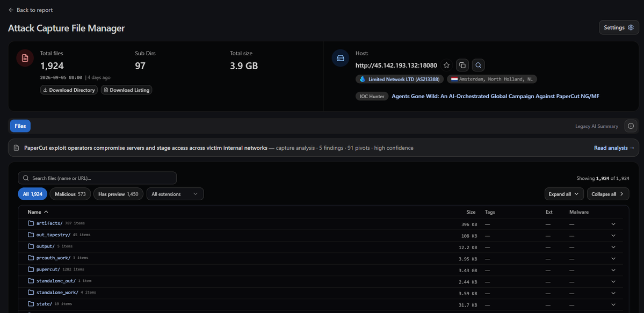Image resolution: width=644 pixels, height=313 pixels.
Task: Click the document icon in analysis banner
Action: click(x=17, y=148)
